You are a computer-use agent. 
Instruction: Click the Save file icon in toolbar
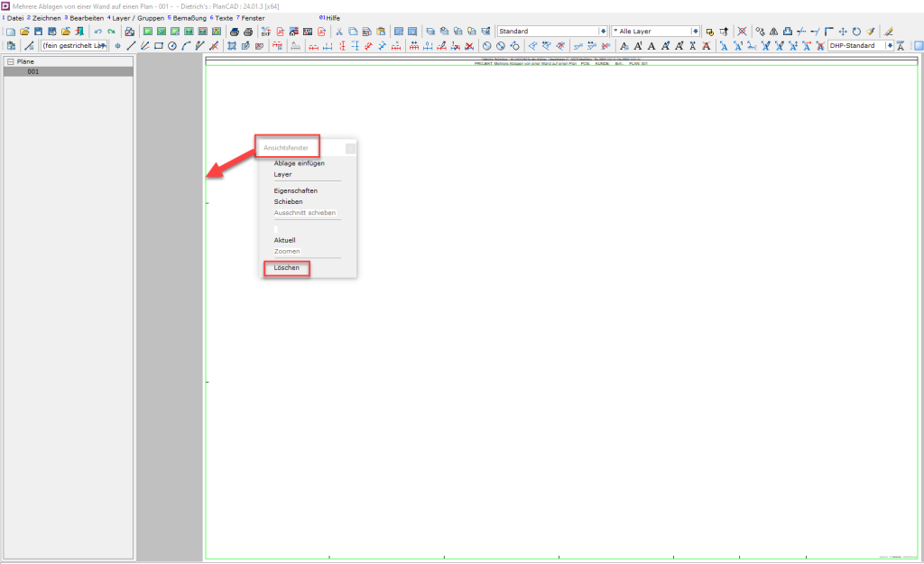tap(39, 32)
